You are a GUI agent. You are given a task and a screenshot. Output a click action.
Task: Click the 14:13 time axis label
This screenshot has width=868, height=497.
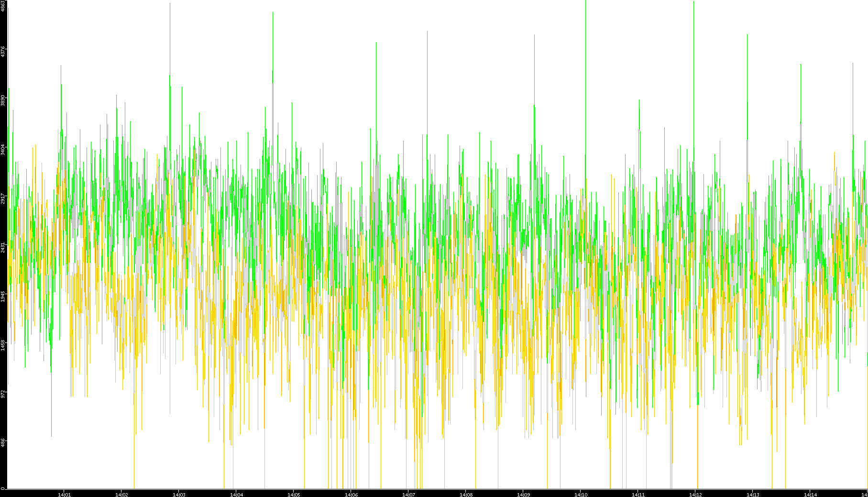point(753,495)
